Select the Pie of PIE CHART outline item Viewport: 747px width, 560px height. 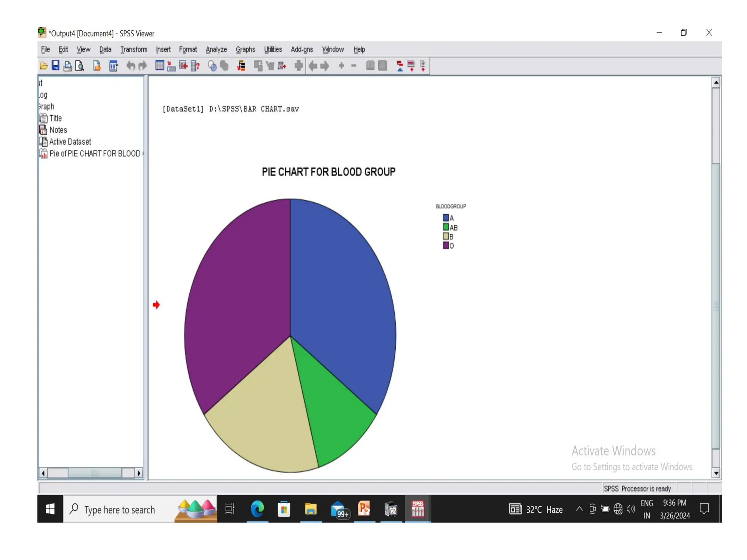[x=94, y=153]
